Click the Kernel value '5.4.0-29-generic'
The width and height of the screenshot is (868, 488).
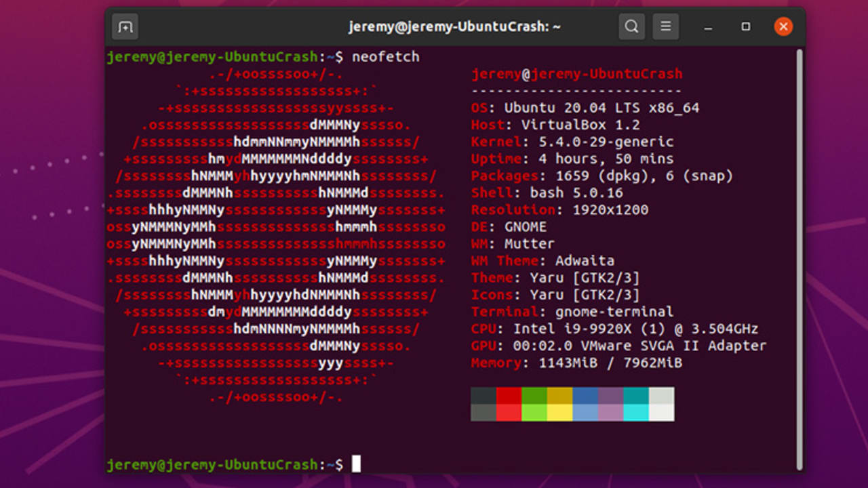tap(606, 142)
